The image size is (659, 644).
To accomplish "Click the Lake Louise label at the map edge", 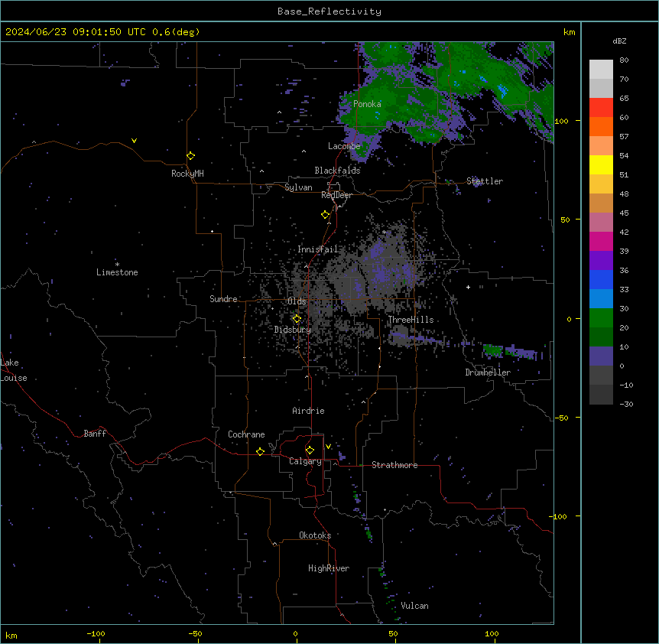I will (14, 370).
